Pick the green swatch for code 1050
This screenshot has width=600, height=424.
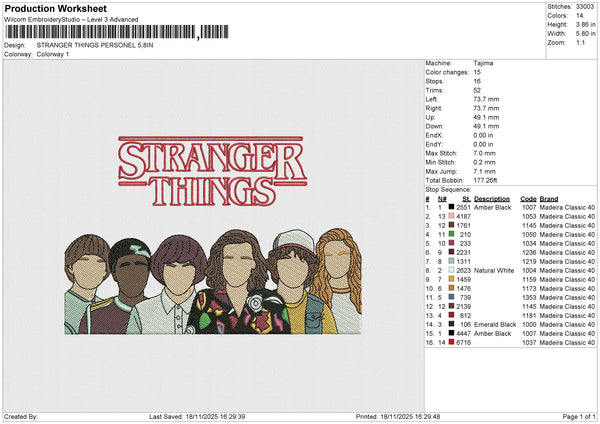click(452, 234)
